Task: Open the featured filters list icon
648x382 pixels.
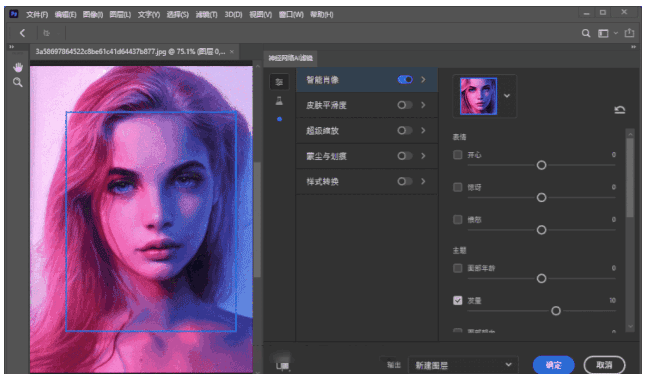Action: [279, 82]
